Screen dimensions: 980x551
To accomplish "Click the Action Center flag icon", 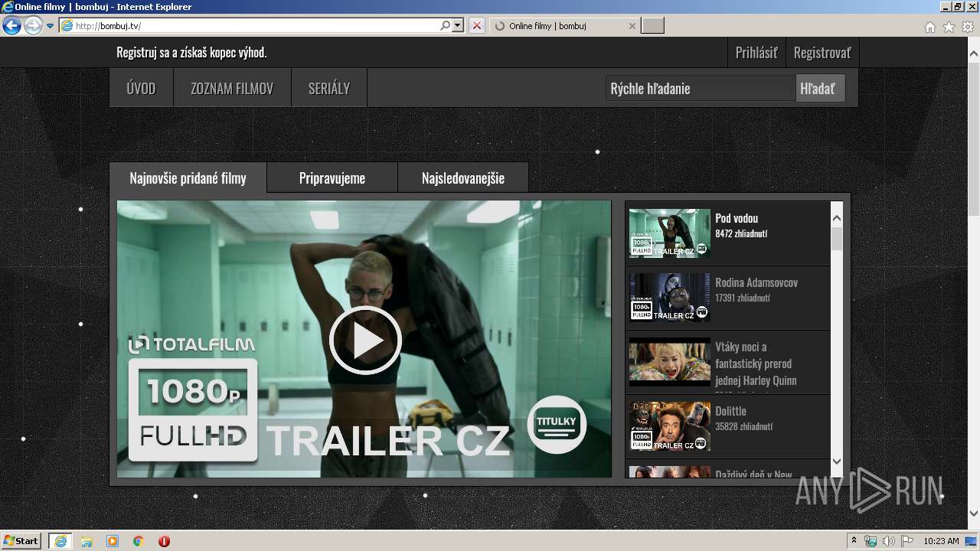I will [x=907, y=541].
